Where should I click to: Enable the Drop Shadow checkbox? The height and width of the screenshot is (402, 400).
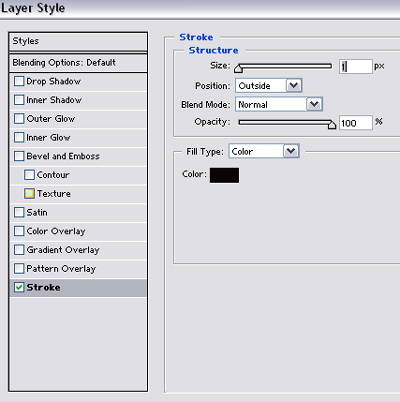click(19, 81)
